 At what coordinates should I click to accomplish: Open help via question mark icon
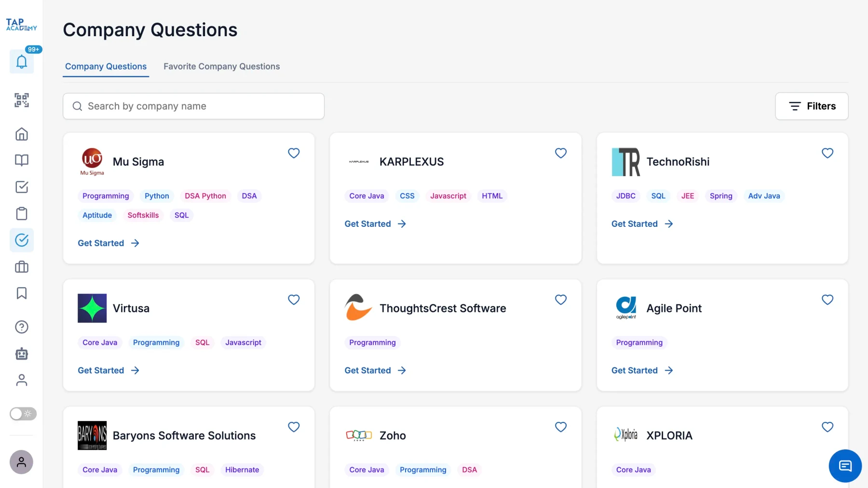click(x=22, y=327)
